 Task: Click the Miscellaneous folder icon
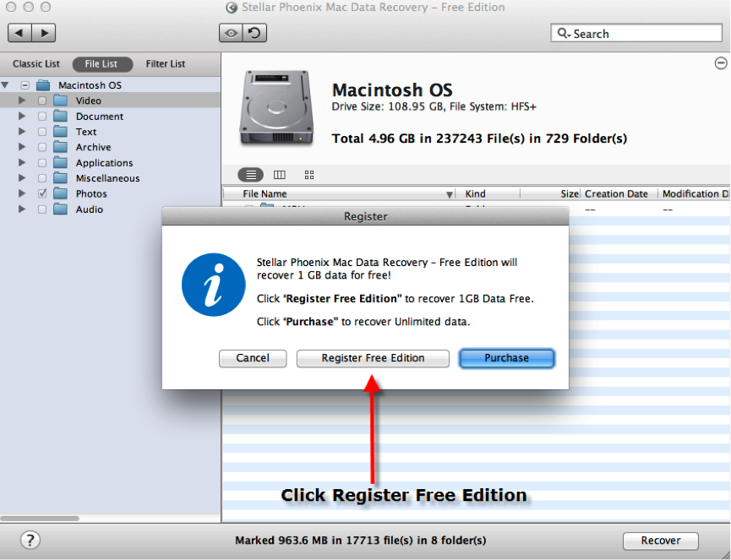point(60,178)
